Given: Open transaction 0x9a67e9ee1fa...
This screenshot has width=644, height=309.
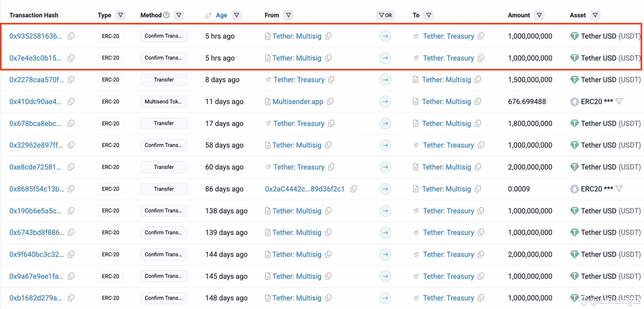Looking at the screenshot, I should click(36, 276).
